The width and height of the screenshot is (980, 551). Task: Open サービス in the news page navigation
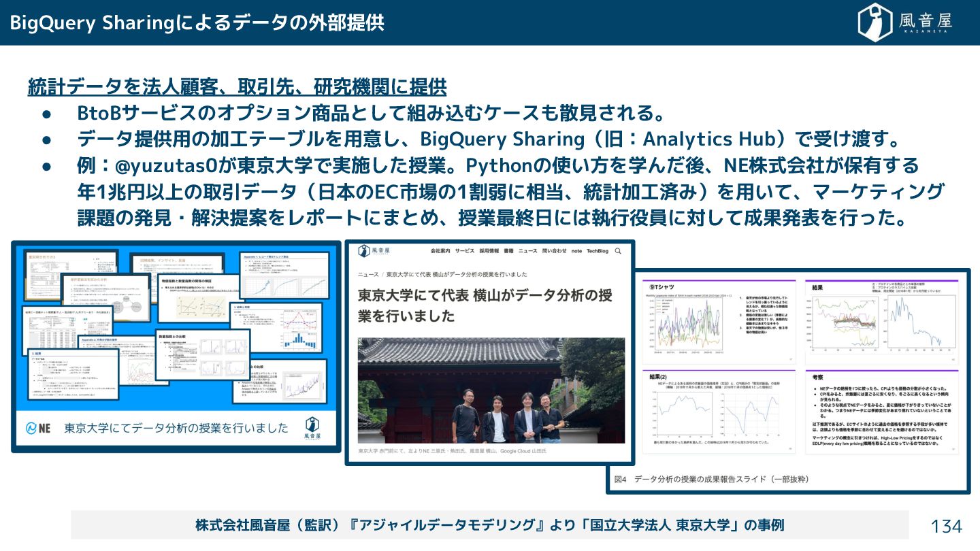[465, 251]
